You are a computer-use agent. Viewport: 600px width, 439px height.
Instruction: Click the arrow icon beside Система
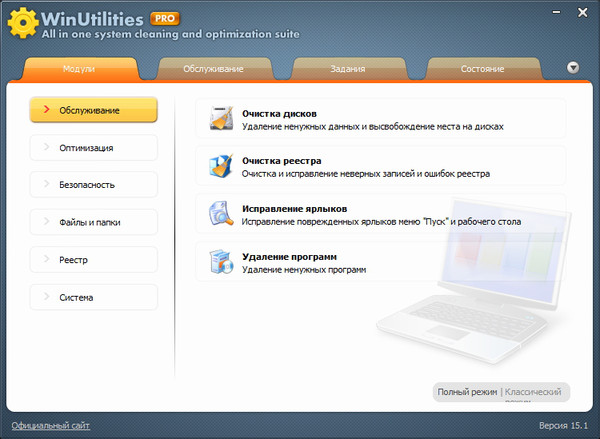(x=46, y=298)
